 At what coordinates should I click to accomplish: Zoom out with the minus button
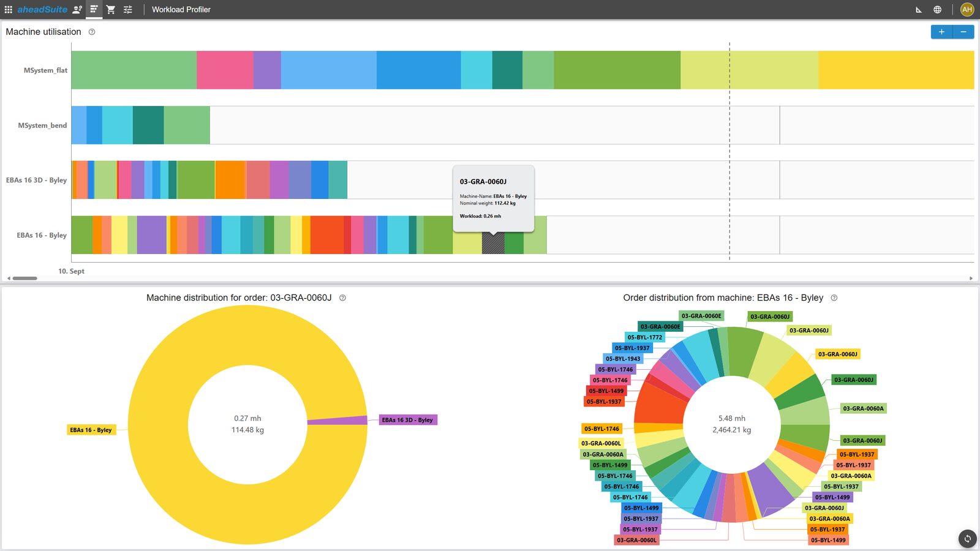pos(963,32)
